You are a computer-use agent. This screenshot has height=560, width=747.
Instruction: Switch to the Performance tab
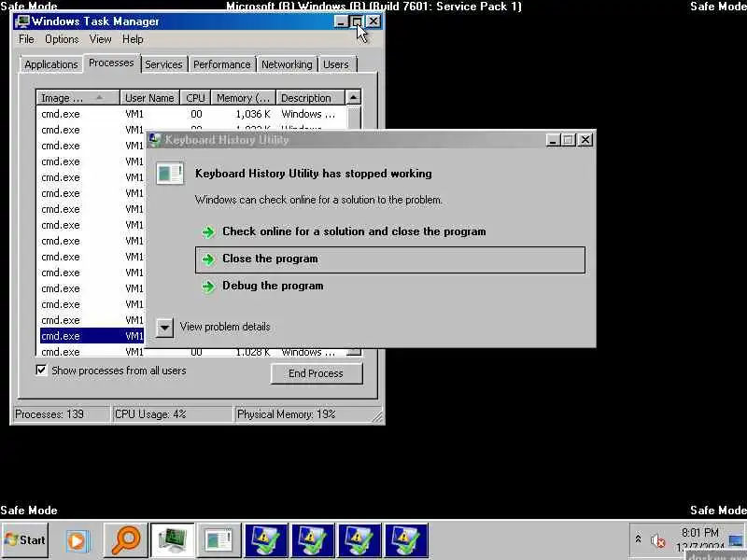point(221,64)
